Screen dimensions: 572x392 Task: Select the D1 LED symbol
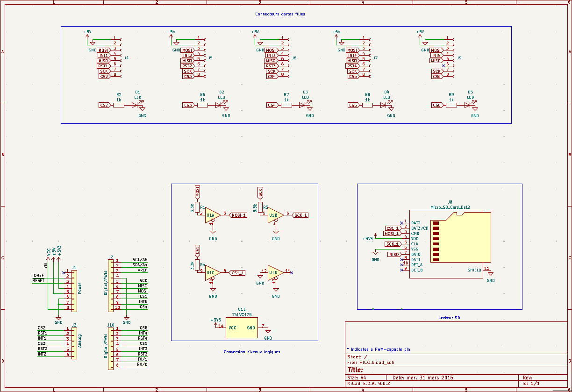pyautogui.click(x=136, y=105)
